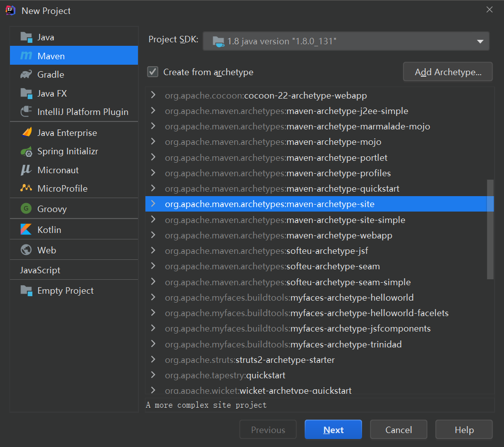Viewport: 504px width, 447px height.
Task: Click the Spring Initializr leaf icon
Action: pyautogui.click(x=26, y=151)
